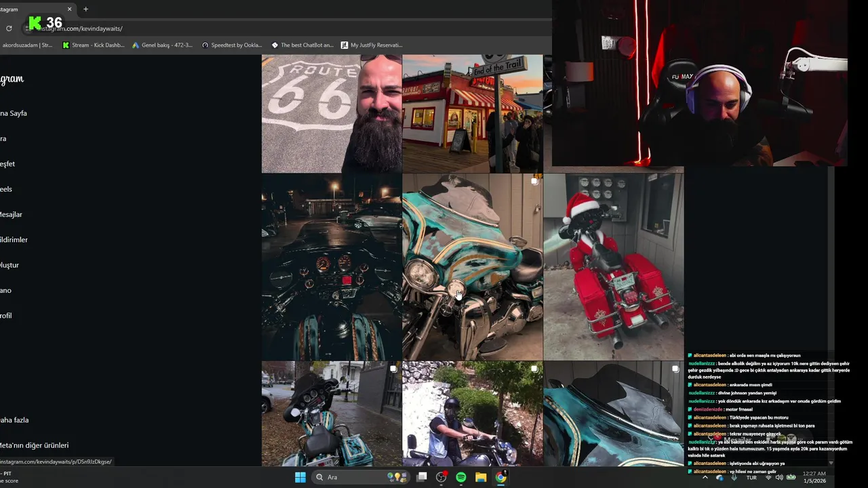The height and width of the screenshot is (488, 868).
Task: Go to Ana Sayfa in Instagram sidebar
Action: click(x=14, y=113)
